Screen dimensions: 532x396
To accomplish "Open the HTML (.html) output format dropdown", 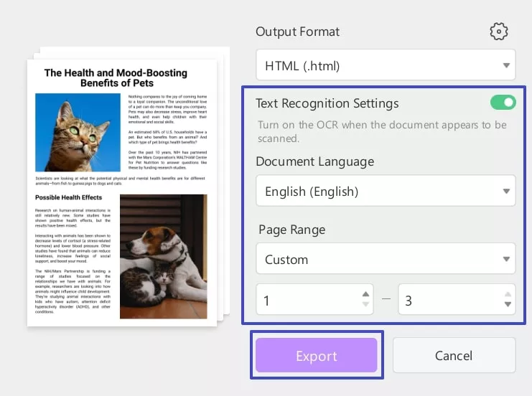I will [x=386, y=65].
